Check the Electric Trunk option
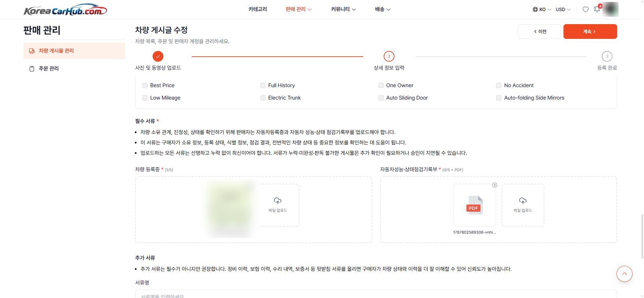Viewport: 644px width, 298px height. click(x=263, y=98)
